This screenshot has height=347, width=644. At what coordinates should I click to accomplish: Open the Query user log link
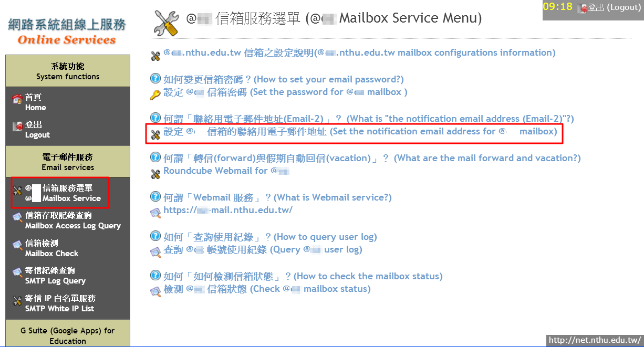pyautogui.click(x=263, y=250)
